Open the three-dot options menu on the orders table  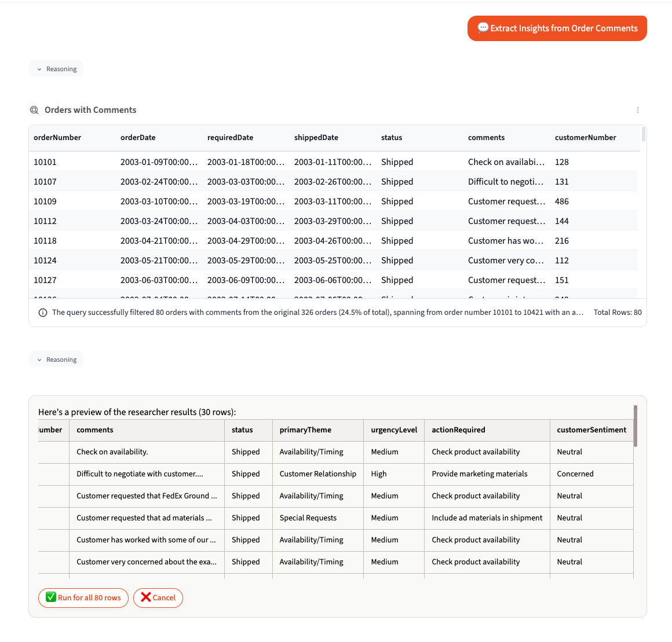(637, 110)
